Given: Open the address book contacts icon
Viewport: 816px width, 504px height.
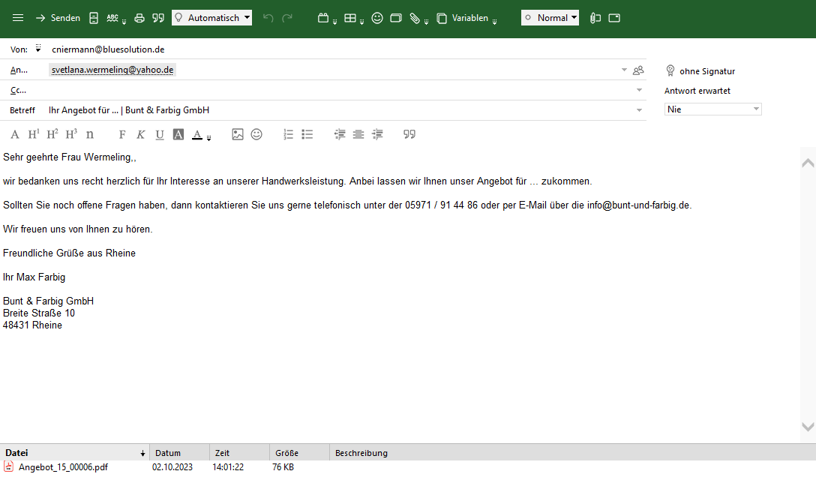Looking at the screenshot, I should 638,70.
